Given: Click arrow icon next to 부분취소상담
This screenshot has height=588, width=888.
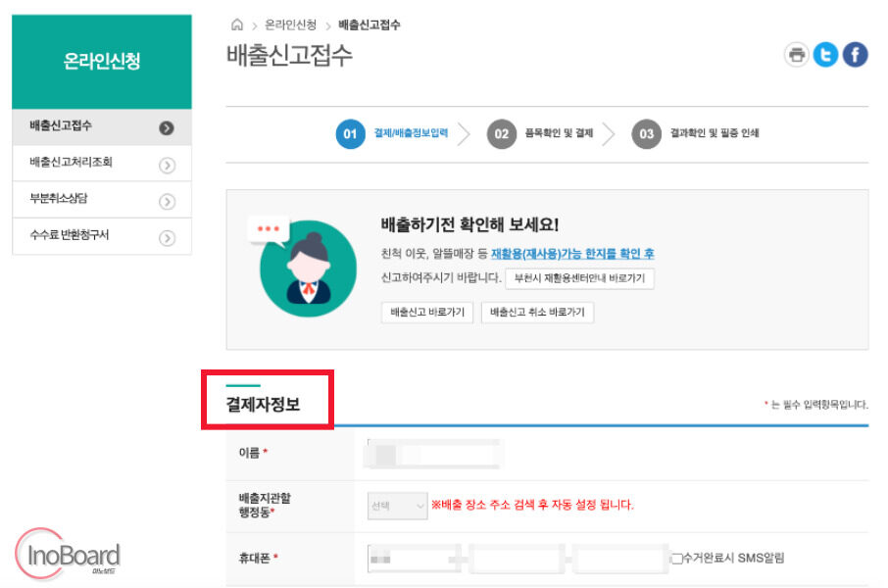Looking at the screenshot, I should pos(167,202).
